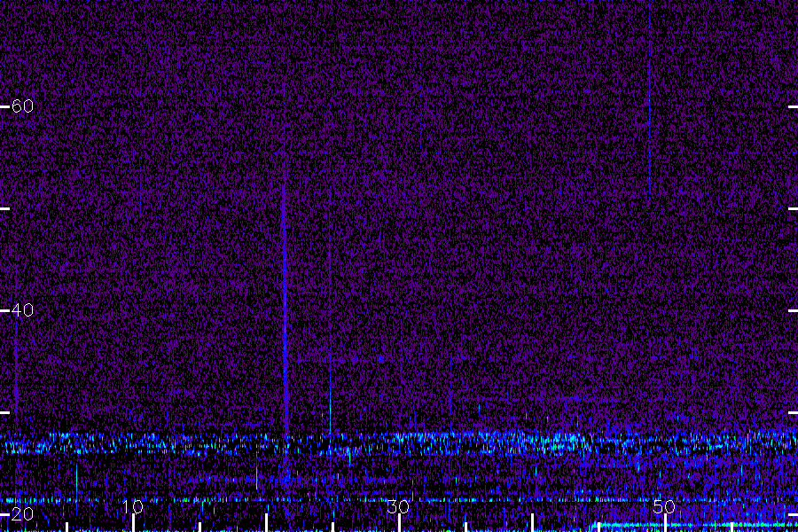Select the tick mark directly below the 10 label
Image resolution: width=798 pixels, height=532 pixels.
point(133,523)
